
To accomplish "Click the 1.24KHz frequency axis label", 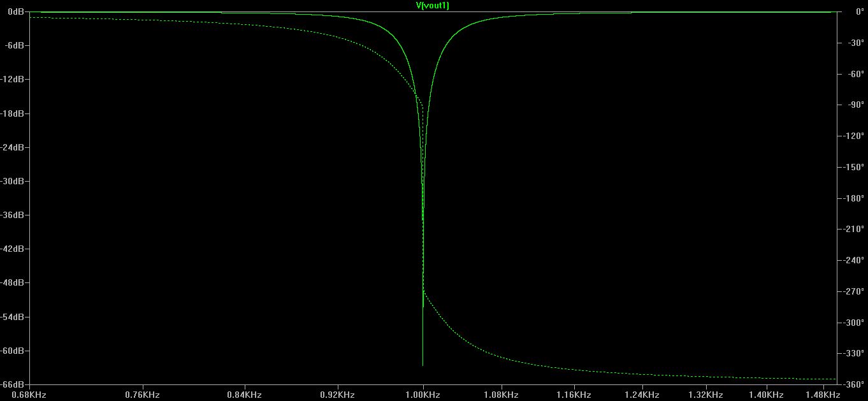I will 644,395.
